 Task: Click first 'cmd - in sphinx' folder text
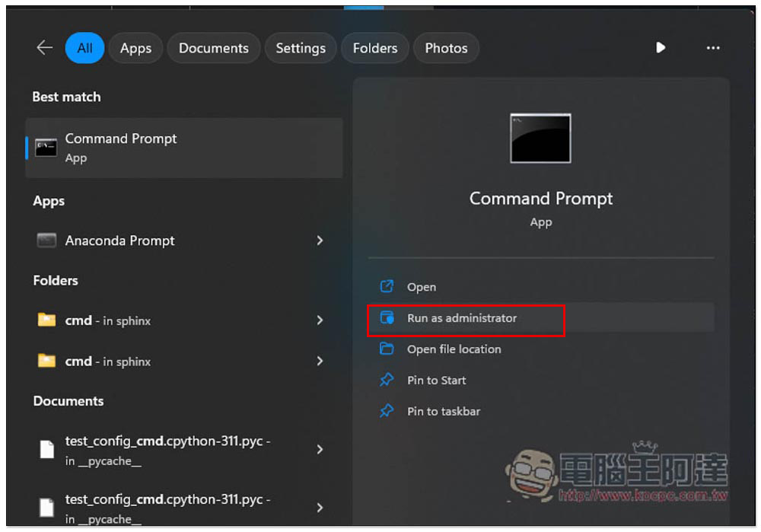click(108, 320)
